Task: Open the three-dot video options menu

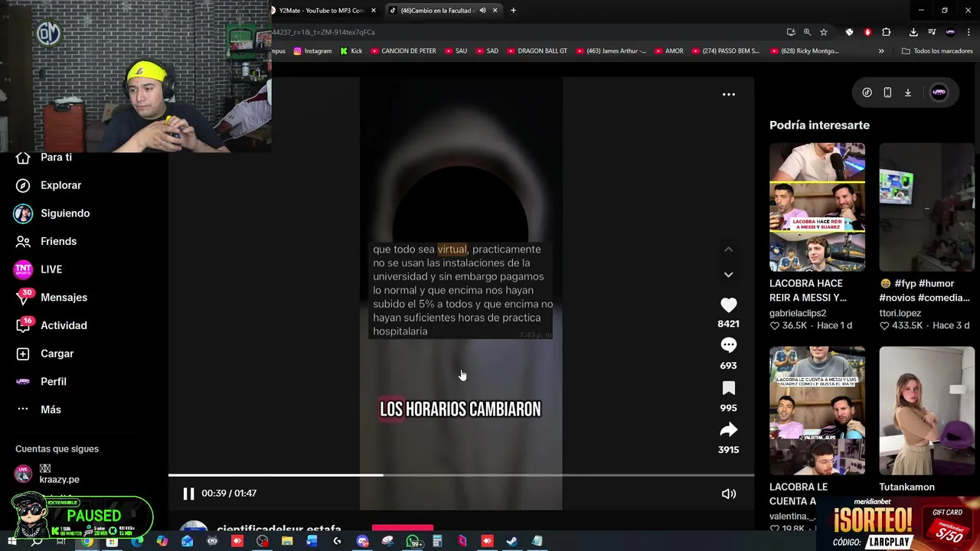Action: (729, 94)
